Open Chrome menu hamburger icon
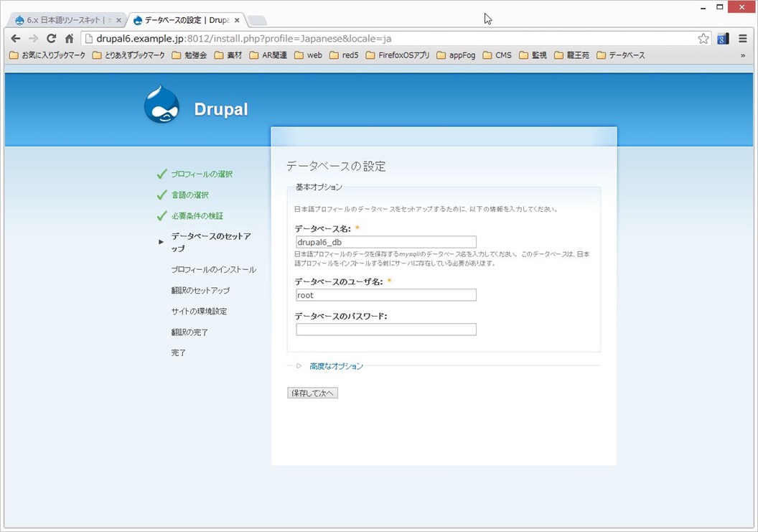Screen dimensions: 758x532 point(743,39)
